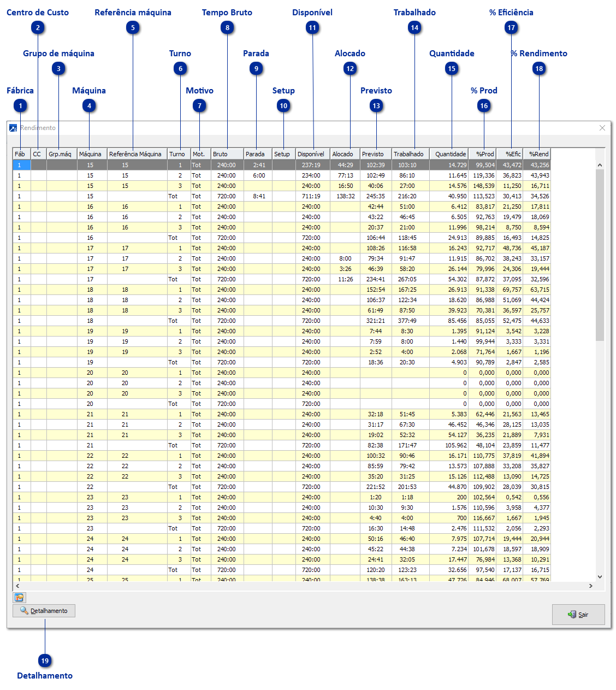The width and height of the screenshot is (616, 690).
Task: Click the Mot. column header
Action: 200,154
